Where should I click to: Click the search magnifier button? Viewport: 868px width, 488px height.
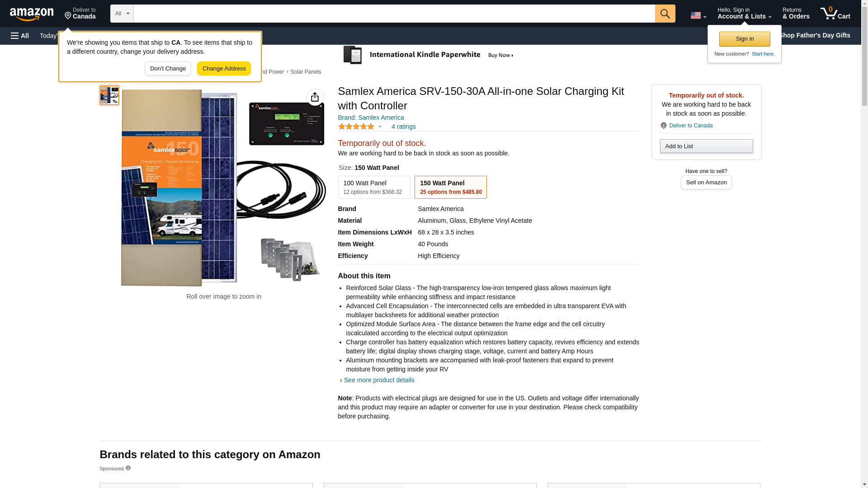tap(665, 14)
